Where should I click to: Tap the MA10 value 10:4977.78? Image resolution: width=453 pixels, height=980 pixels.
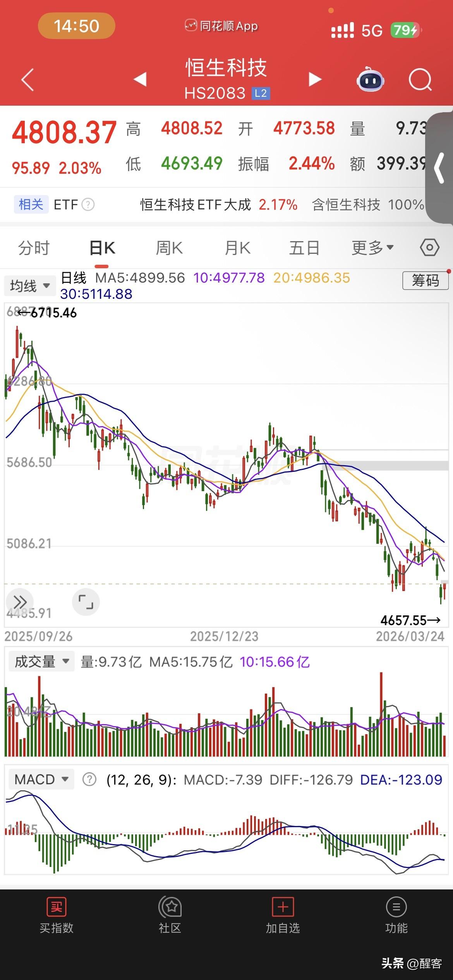[229, 278]
